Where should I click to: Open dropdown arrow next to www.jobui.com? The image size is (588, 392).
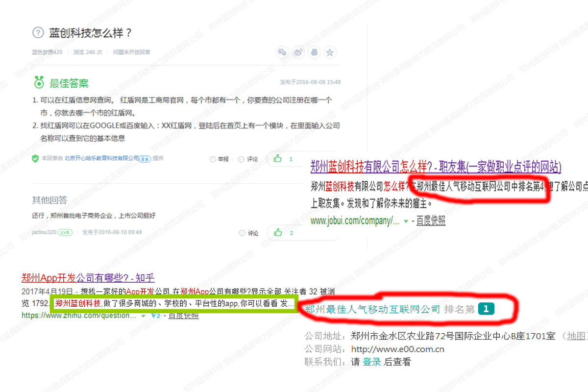point(406,221)
